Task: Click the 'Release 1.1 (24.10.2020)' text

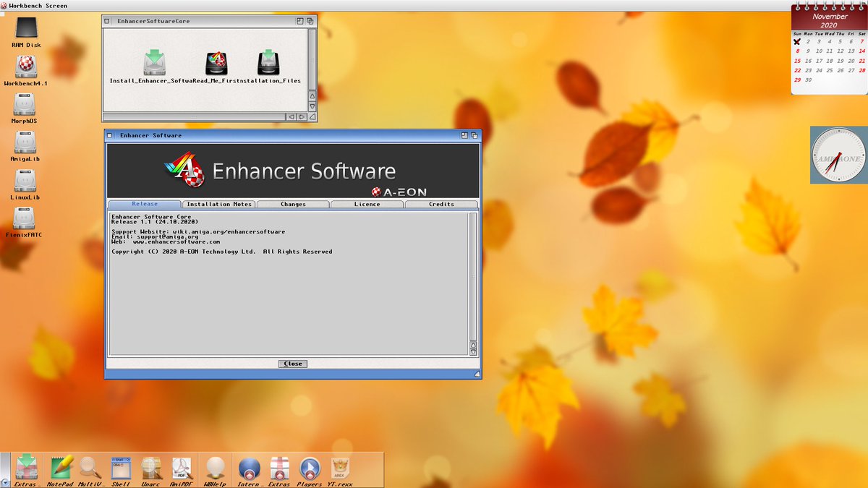Action: coord(155,221)
